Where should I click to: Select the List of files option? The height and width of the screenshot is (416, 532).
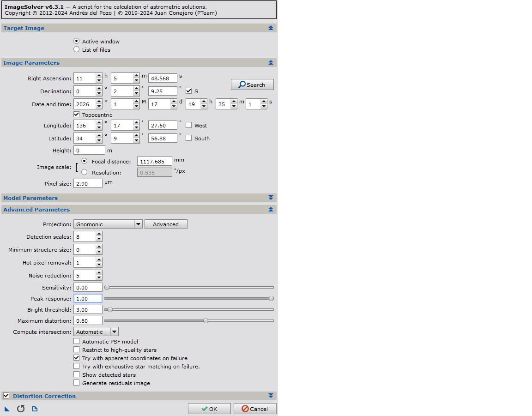click(x=77, y=49)
